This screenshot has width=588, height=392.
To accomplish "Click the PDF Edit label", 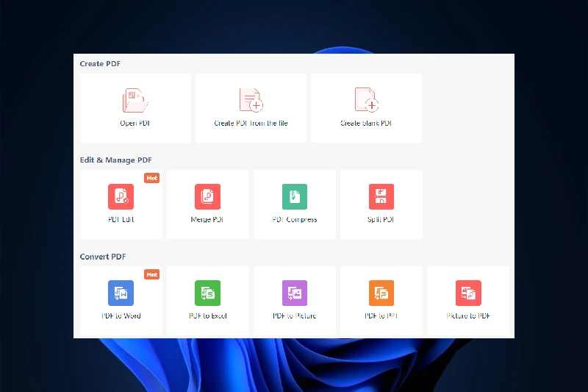I will [x=121, y=219].
